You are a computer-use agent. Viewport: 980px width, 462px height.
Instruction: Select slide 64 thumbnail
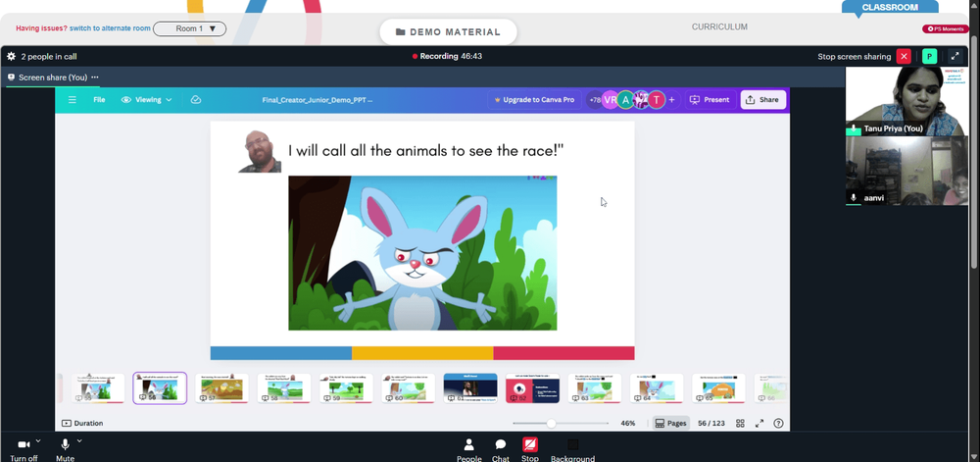click(x=657, y=388)
